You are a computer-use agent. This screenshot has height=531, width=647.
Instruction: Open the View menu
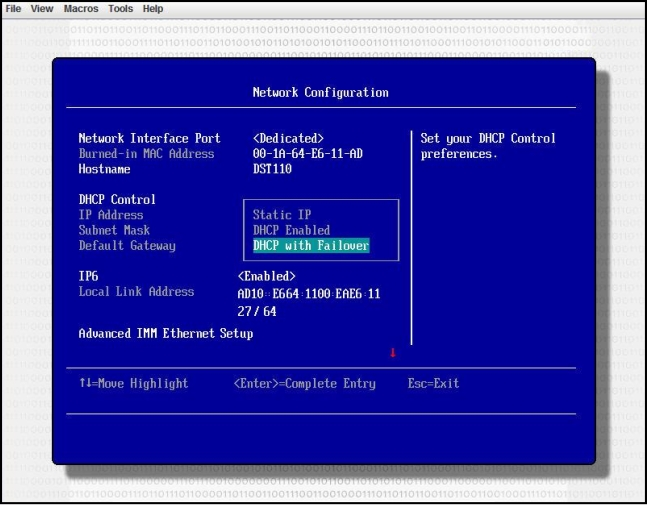pos(42,9)
